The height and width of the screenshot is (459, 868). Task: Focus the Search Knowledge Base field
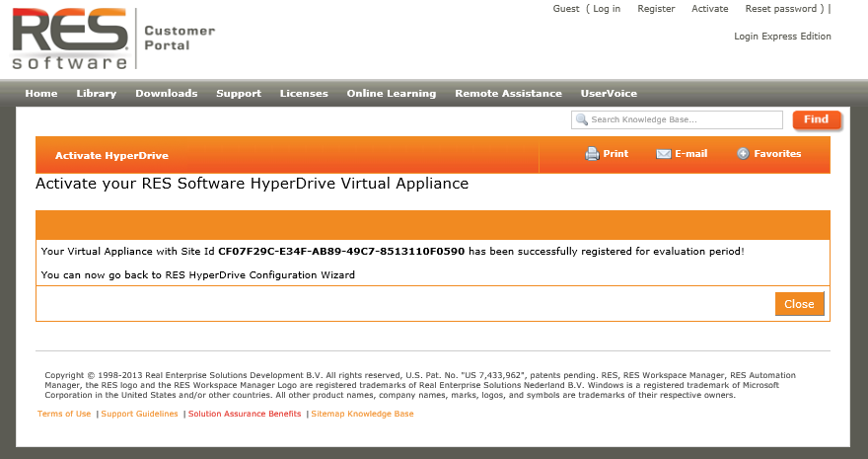(677, 119)
